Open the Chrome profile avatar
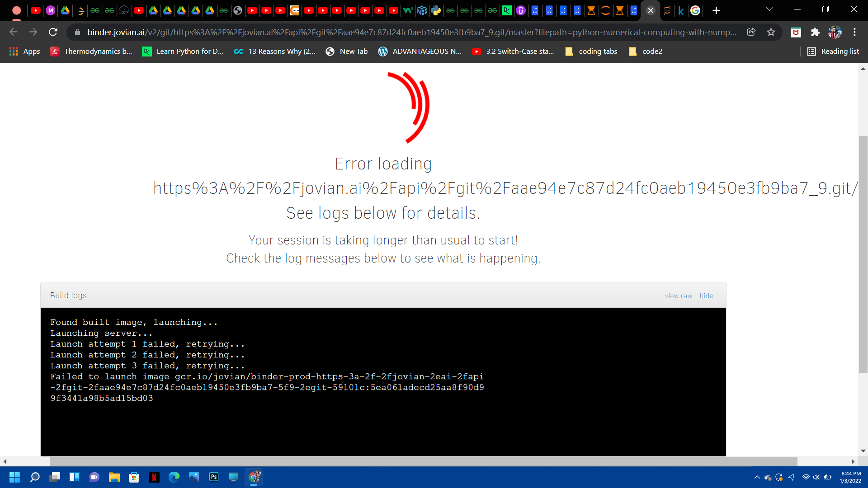Screen dimensions: 868x488 coord(835,32)
